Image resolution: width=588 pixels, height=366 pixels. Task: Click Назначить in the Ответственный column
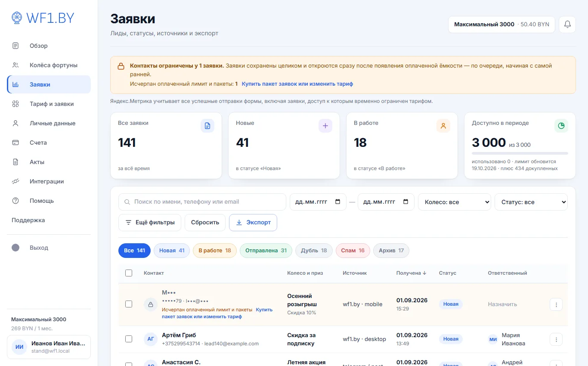coord(502,304)
